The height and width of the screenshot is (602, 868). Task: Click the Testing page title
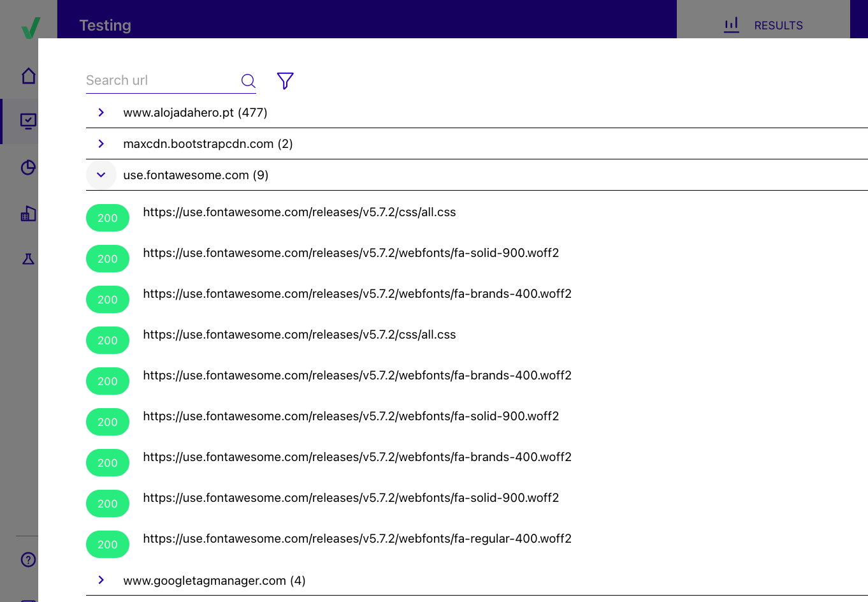pos(105,26)
